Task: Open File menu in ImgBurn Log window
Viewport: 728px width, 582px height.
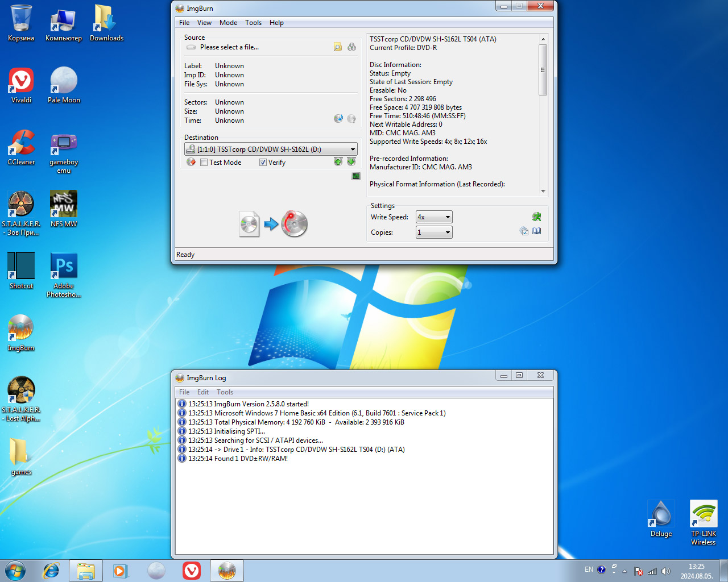Action: point(184,392)
